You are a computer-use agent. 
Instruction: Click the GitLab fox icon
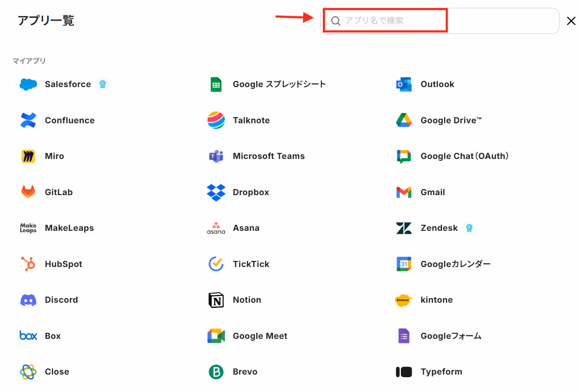[28, 192]
